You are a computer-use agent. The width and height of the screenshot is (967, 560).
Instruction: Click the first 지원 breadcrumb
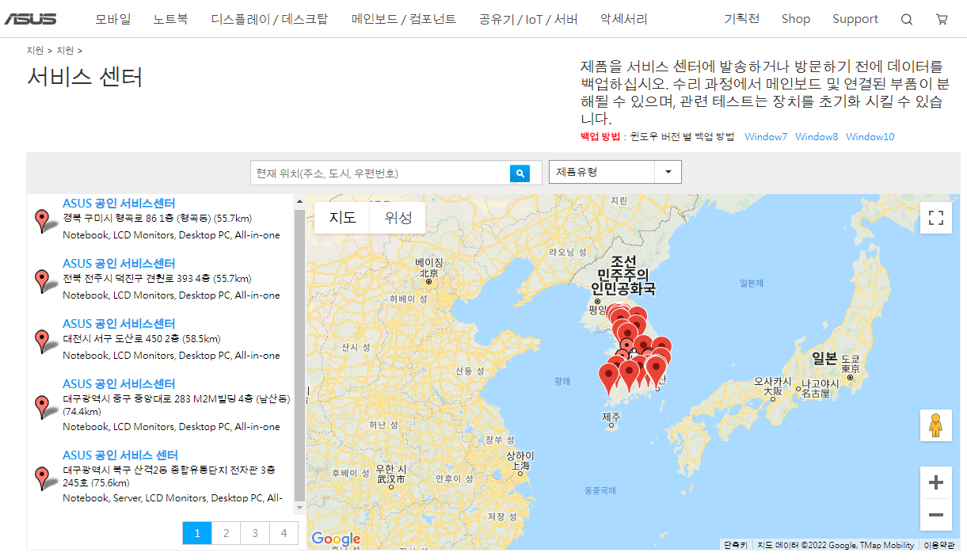[35, 51]
